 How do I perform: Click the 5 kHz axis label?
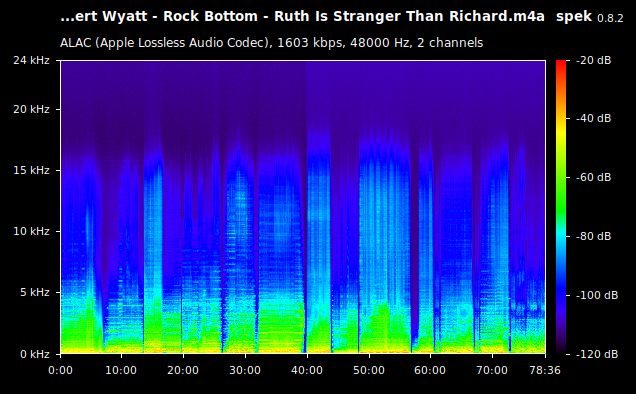(x=35, y=292)
